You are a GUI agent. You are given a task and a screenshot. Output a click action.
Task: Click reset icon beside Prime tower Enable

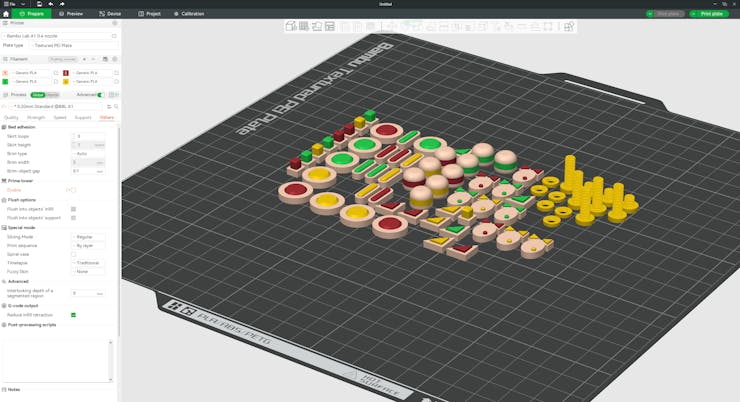tap(67, 190)
